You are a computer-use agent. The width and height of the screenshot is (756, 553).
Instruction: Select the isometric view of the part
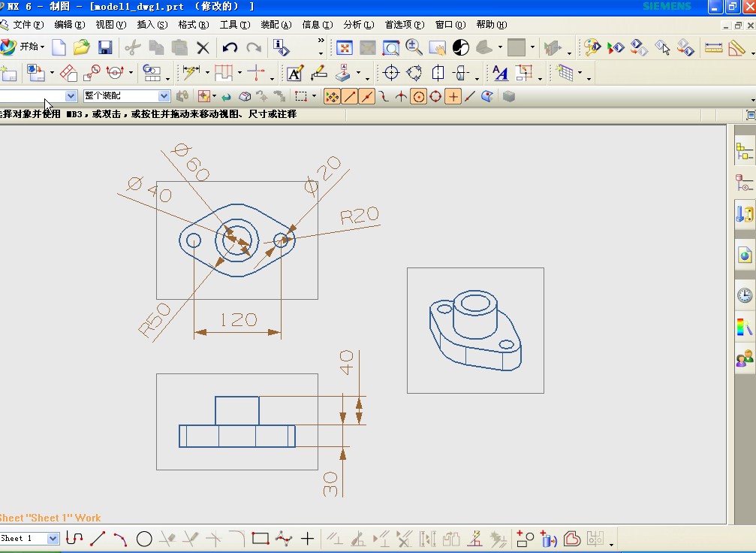click(x=475, y=331)
